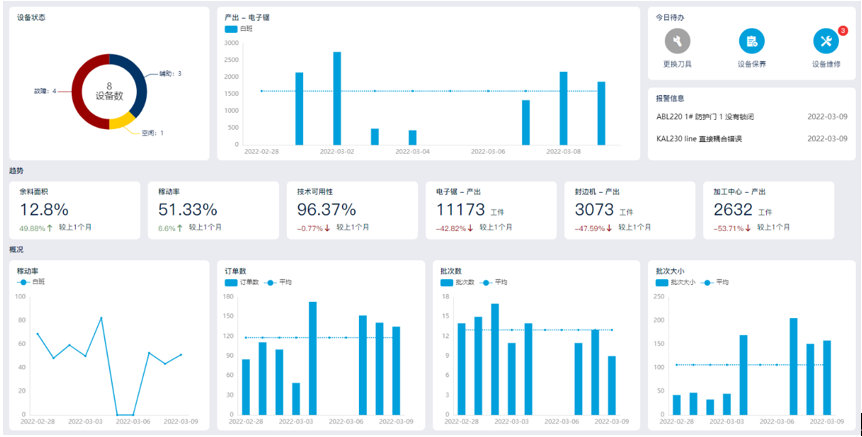Click green up arrow beside 6.6%
Viewport: 862px width, 437px height.
tap(179, 228)
